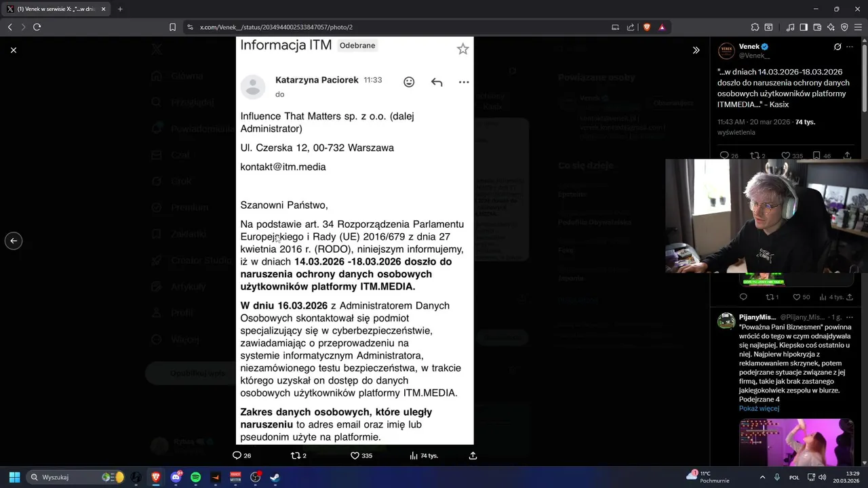Open Discord from the taskbar
Screen dimensions: 868x488
click(x=176, y=477)
